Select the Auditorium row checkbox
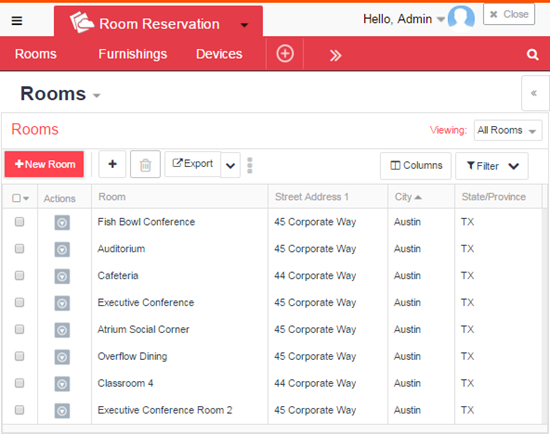 point(19,248)
